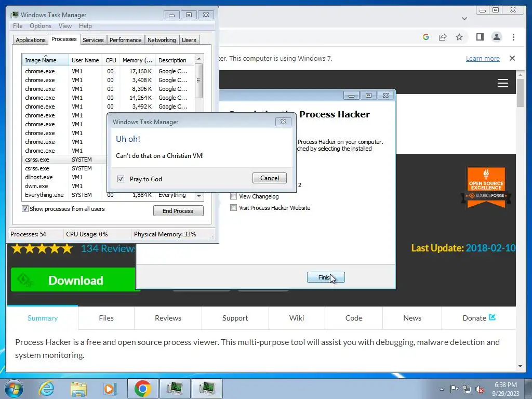This screenshot has height=399, width=532.
Task: Click the share page icon in Chrome
Action: pyautogui.click(x=443, y=37)
